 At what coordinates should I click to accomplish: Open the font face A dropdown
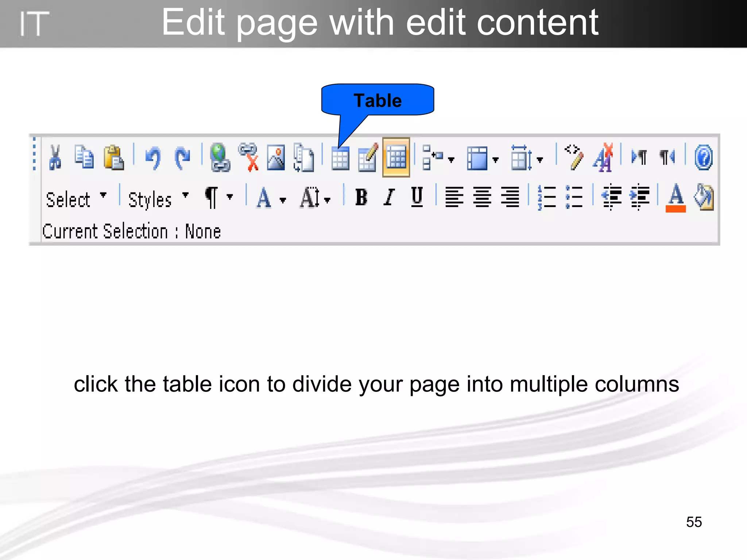[271, 198]
